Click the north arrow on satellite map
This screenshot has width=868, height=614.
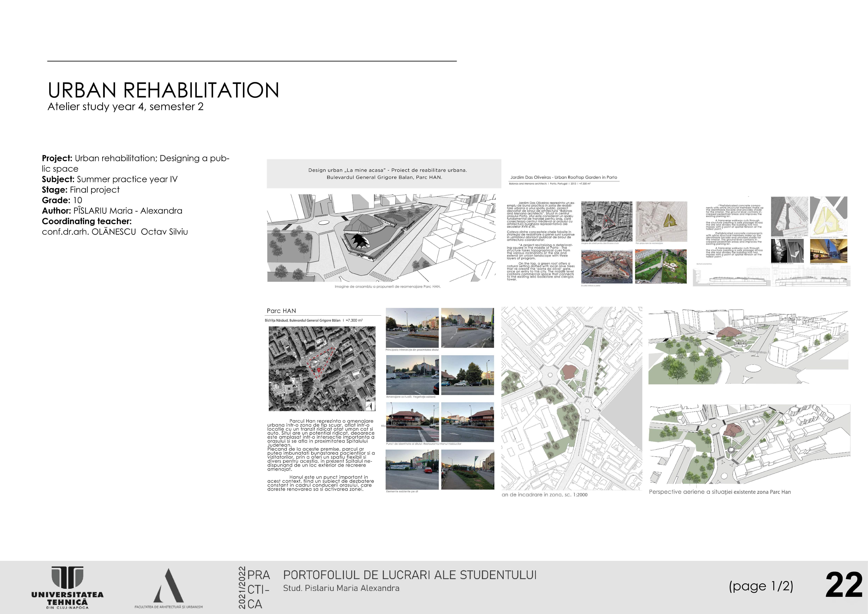click(x=370, y=406)
